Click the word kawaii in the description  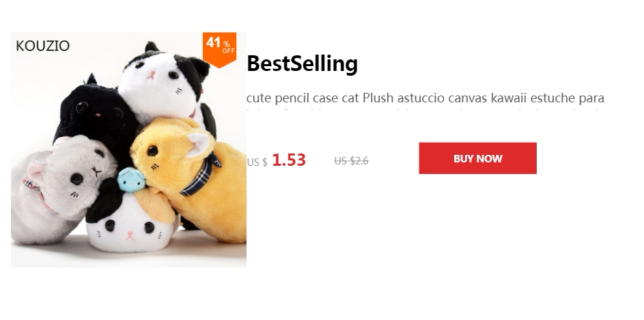point(509,98)
